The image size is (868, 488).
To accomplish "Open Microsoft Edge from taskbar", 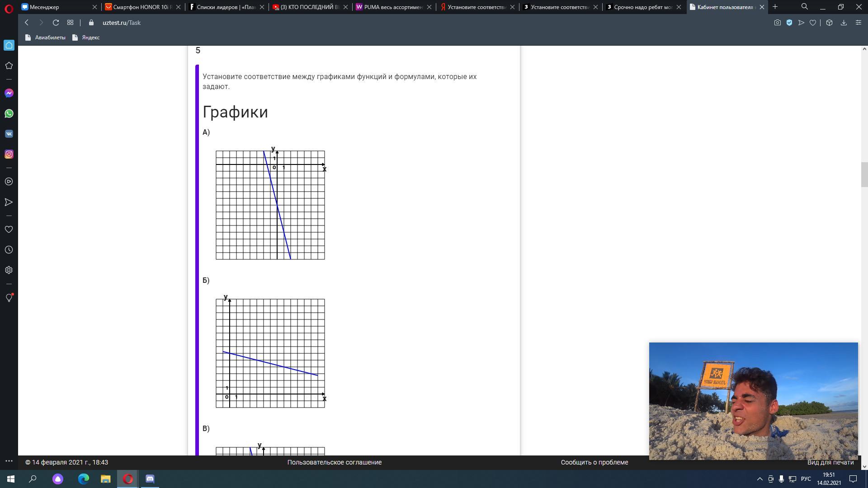I will point(84,479).
